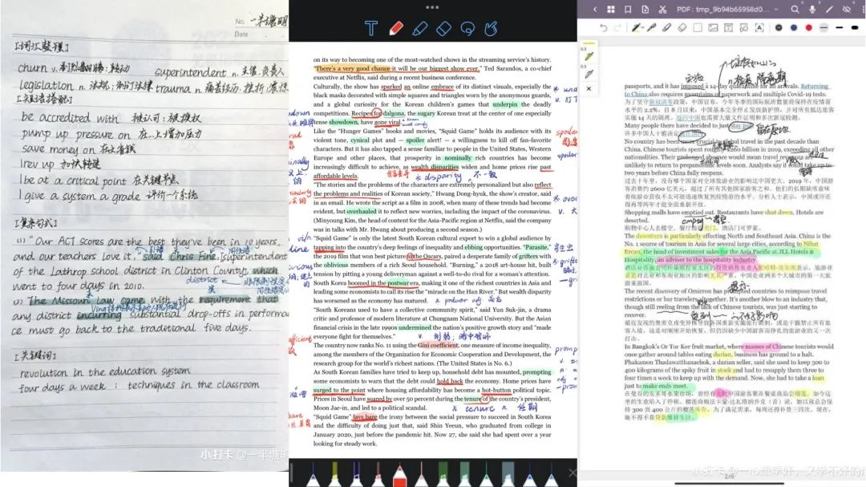This screenshot has height=487, width=866.
Task: Click the scissors cut icon
Action: [662, 9]
